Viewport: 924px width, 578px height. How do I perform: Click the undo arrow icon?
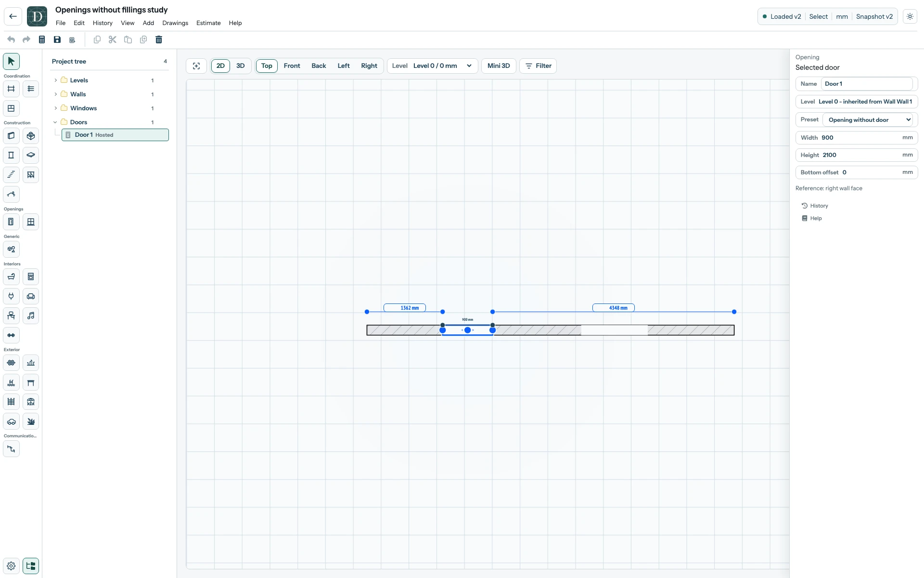[x=11, y=39]
